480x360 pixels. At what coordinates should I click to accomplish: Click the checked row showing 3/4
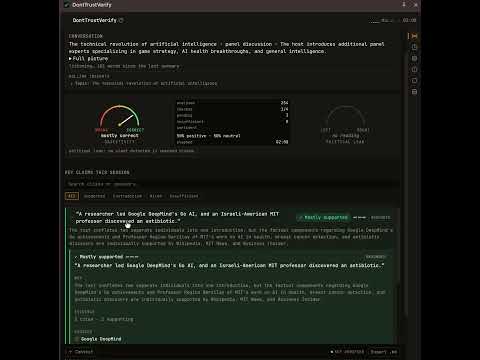232,109
